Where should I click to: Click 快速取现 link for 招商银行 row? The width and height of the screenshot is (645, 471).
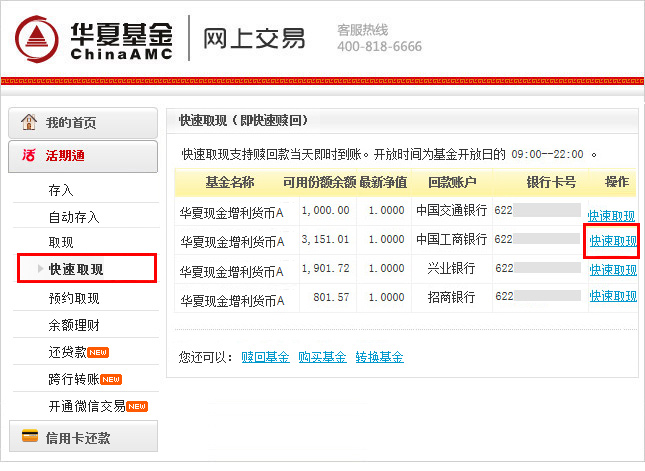point(613,295)
